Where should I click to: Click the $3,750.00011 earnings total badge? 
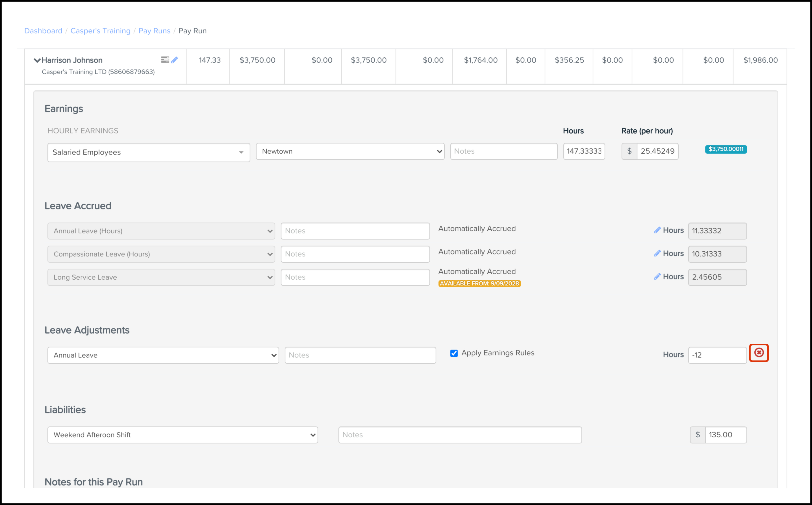726,149
